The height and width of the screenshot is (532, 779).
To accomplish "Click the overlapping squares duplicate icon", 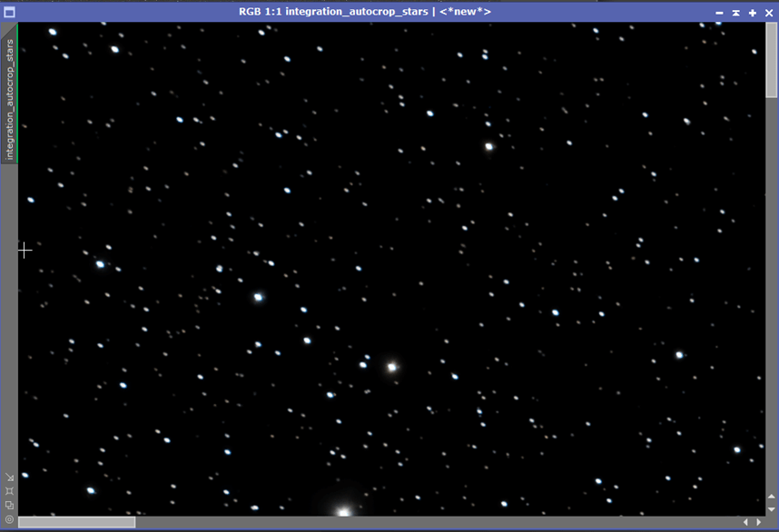I will pyautogui.click(x=9, y=505).
